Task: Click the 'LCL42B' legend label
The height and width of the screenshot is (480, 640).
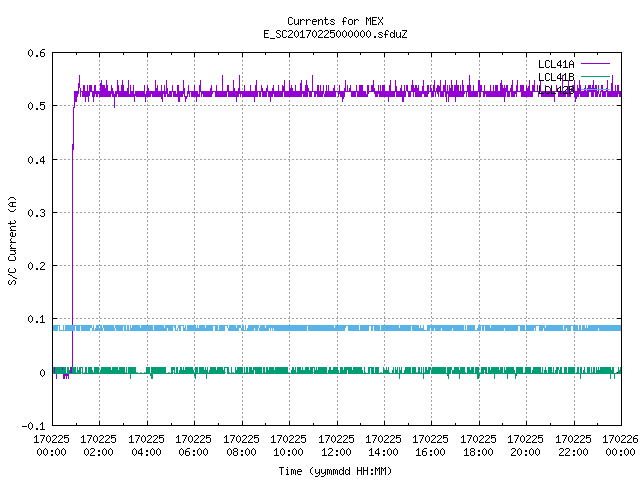Action: point(556,90)
